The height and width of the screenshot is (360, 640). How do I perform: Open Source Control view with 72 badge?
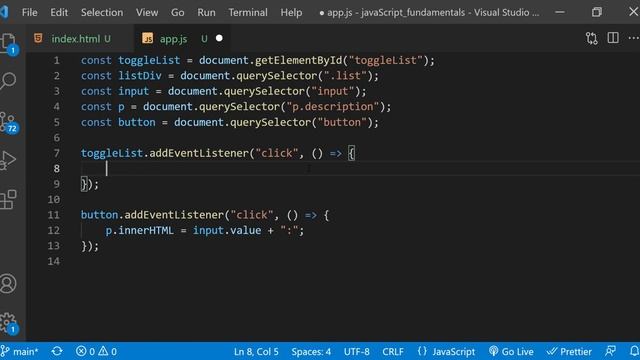coord(8,122)
